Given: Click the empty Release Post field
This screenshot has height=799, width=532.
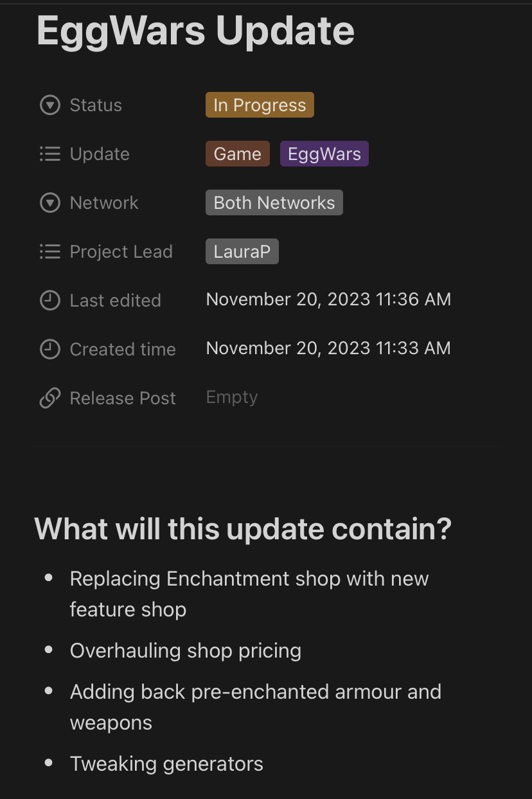Looking at the screenshot, I should [x=232, y=397].
